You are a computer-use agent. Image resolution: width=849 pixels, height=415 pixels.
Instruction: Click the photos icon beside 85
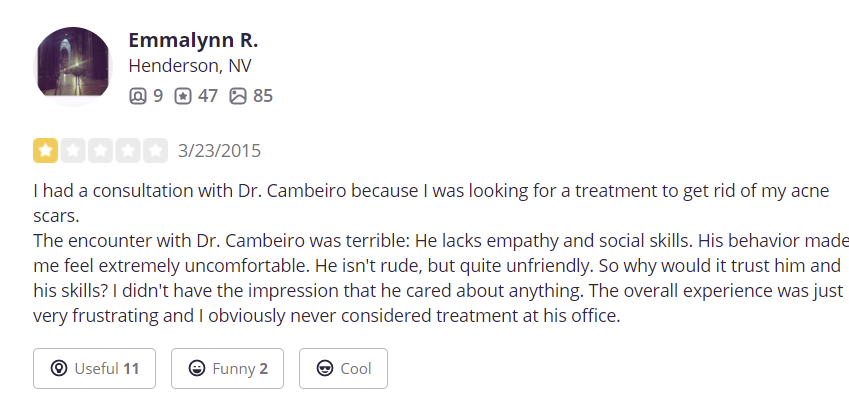point(238,96)
